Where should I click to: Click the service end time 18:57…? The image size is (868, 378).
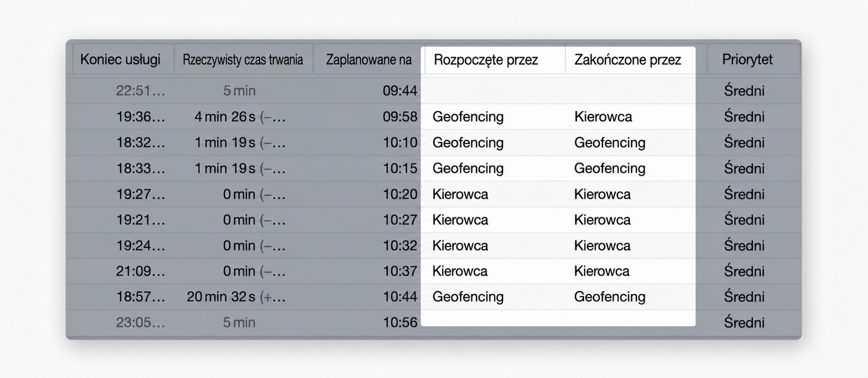coord(140,297)
